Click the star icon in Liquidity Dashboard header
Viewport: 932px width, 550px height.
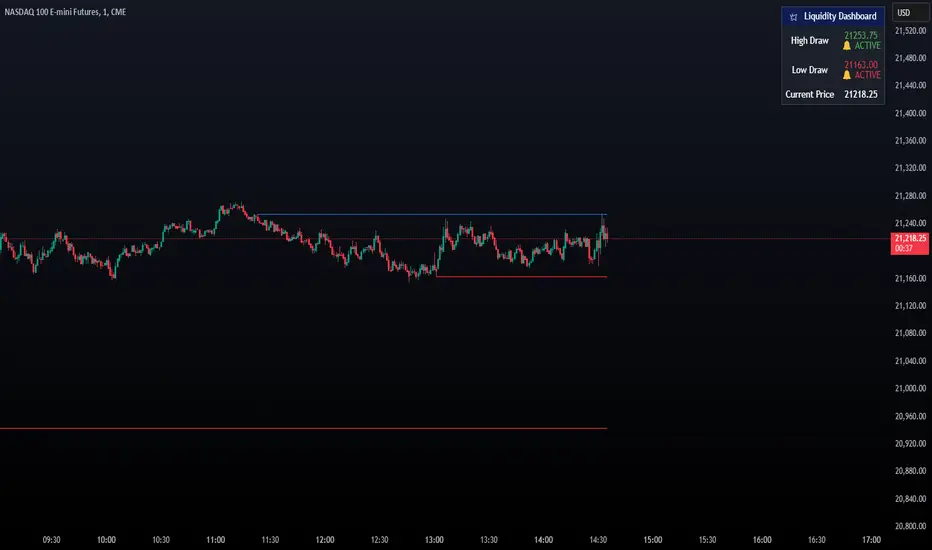click(793, 17)
